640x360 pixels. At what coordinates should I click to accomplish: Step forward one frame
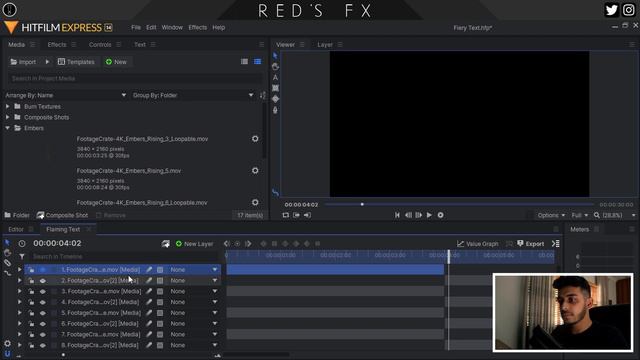point(419,215)
